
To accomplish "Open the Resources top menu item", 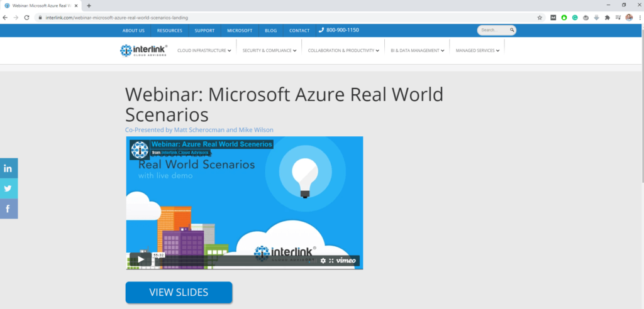I will click(169, 30).
